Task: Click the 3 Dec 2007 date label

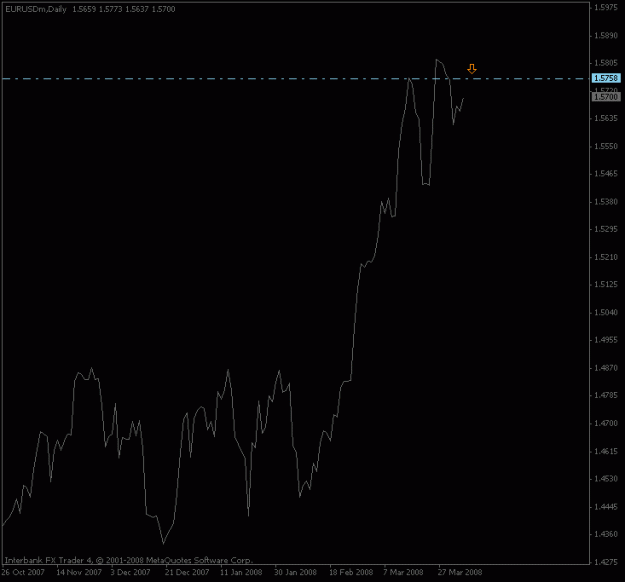Action: click(130, 572)
